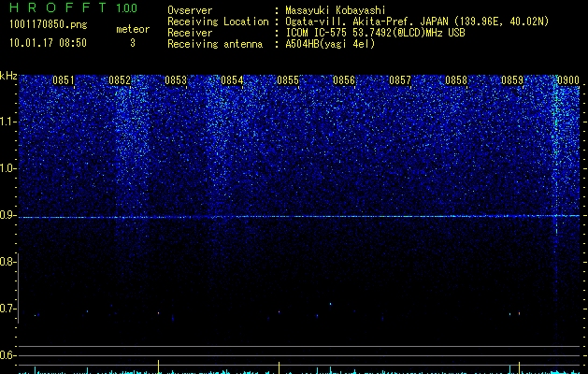
Task: Click the 'Receiving Location' label
Action: point(218,22)
